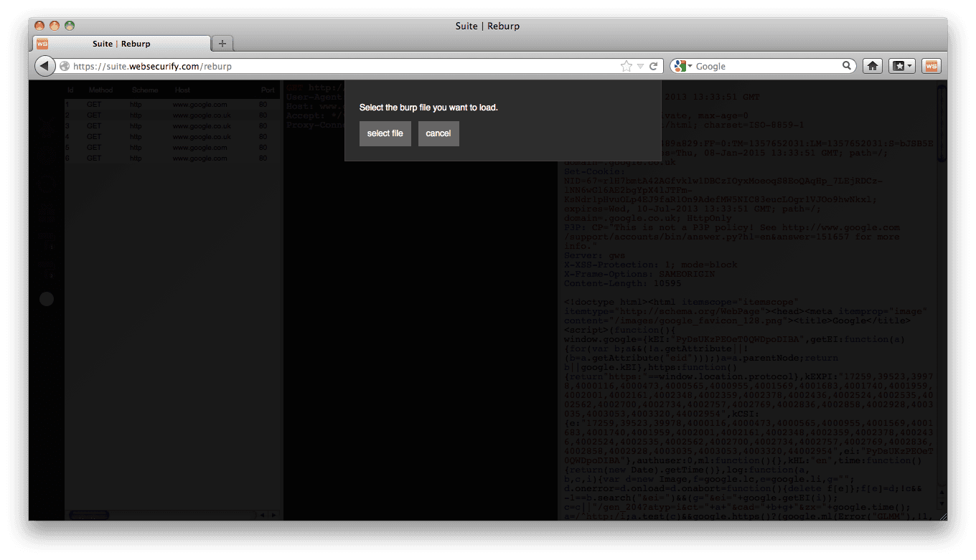Open the Google search engine dropdown

pyautogui.click(x=684, y=66)
